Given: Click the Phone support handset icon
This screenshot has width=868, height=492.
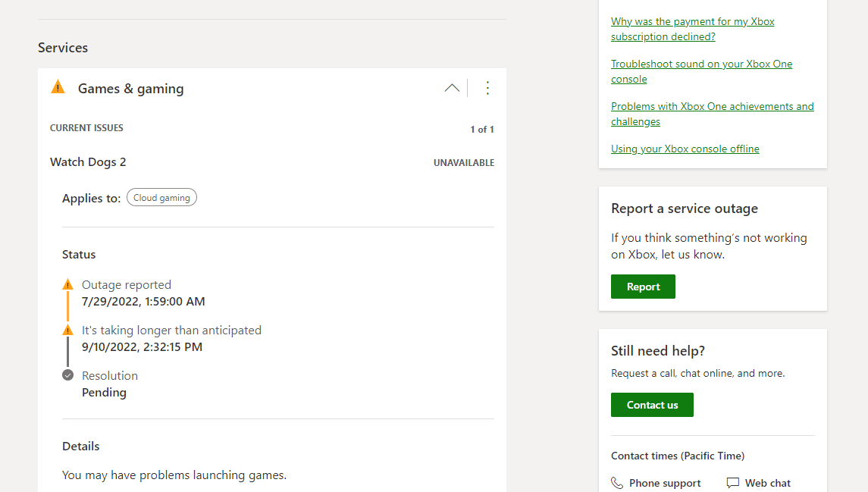Looking at the screenshot, I should [x=616, y=482].
